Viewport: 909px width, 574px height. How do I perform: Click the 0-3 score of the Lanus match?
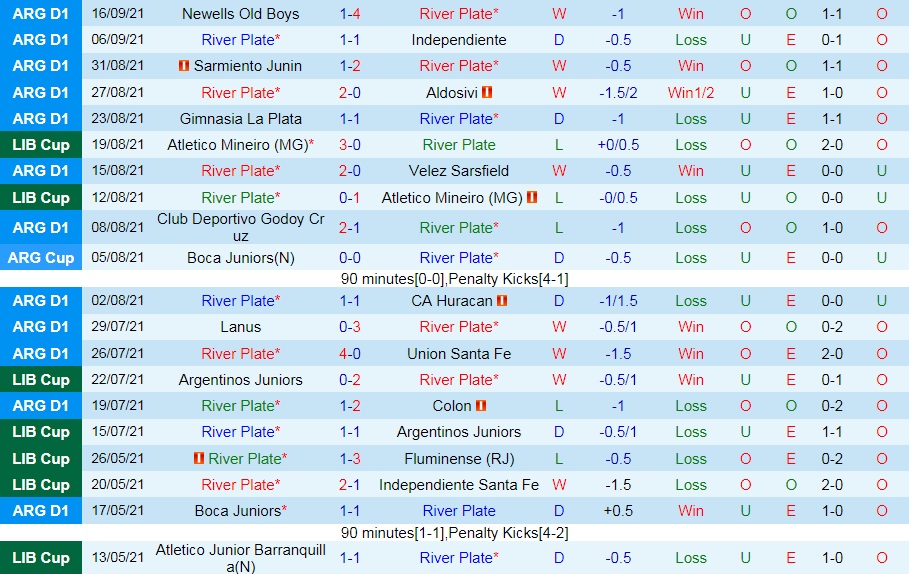pyautogui.click(x=350, y=327)
